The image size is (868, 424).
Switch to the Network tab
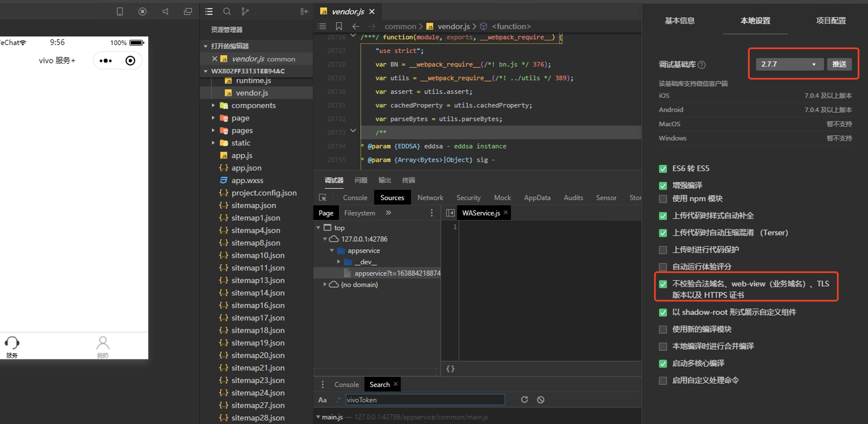pyautogui.click(x=430, y=198)
